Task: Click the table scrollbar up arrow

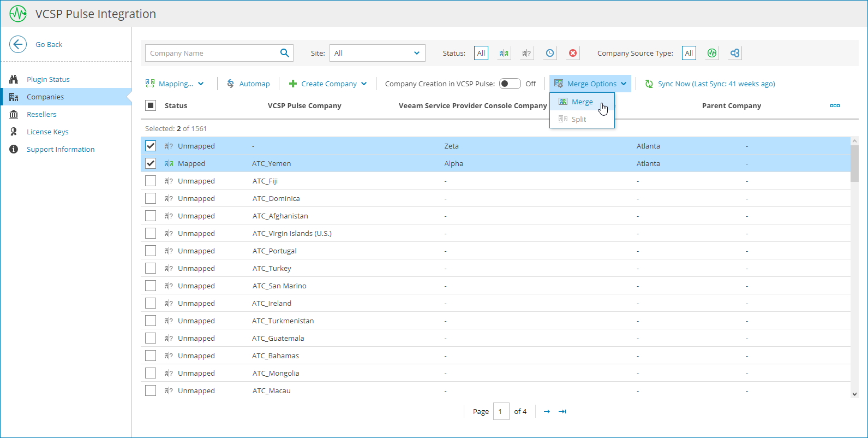Action: click(x=854, y=141)
